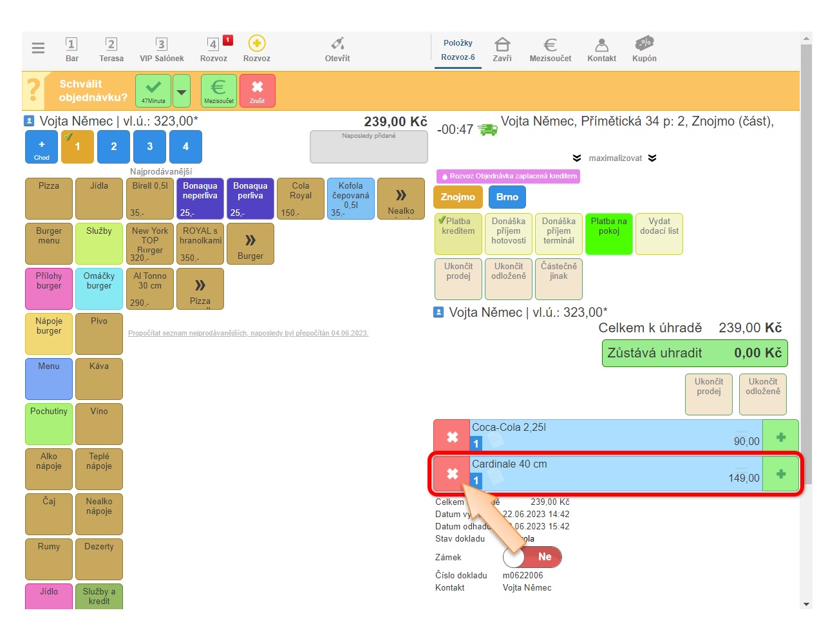Cancel order with red Zrušit button
Screen dimensions: 837x644
click(257, 90)
